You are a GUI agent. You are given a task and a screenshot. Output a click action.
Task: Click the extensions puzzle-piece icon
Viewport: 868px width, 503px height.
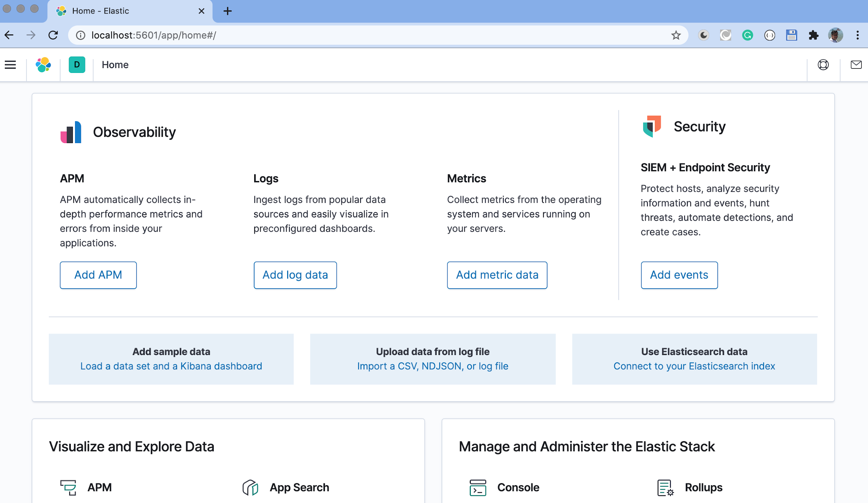click(x=814, y=35)
